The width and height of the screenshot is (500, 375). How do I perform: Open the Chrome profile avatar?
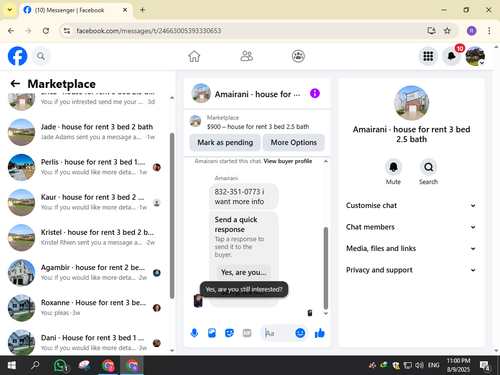(471, 31)
